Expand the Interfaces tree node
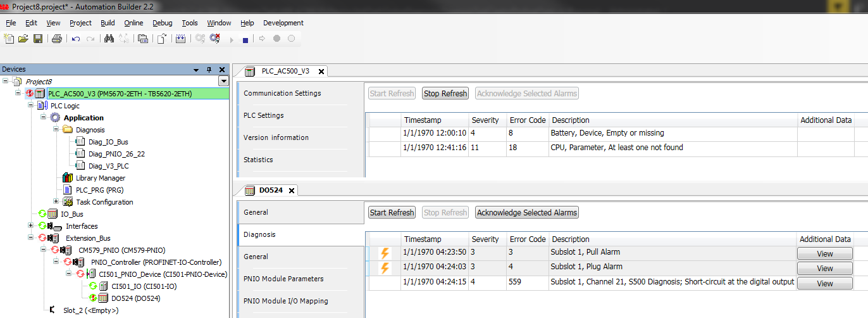 [x=32, y=226]
